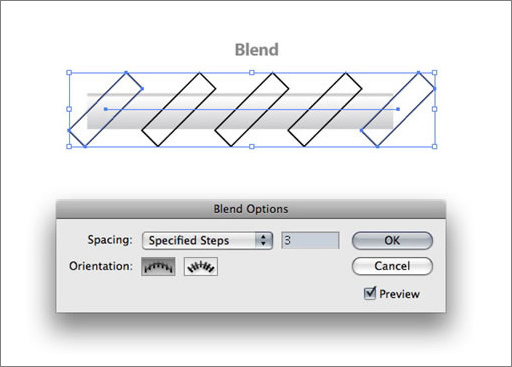This screenshot has width=512, height=367.
Task: Click the left-middle bounding box handle
Action: (x=69, y=109)
